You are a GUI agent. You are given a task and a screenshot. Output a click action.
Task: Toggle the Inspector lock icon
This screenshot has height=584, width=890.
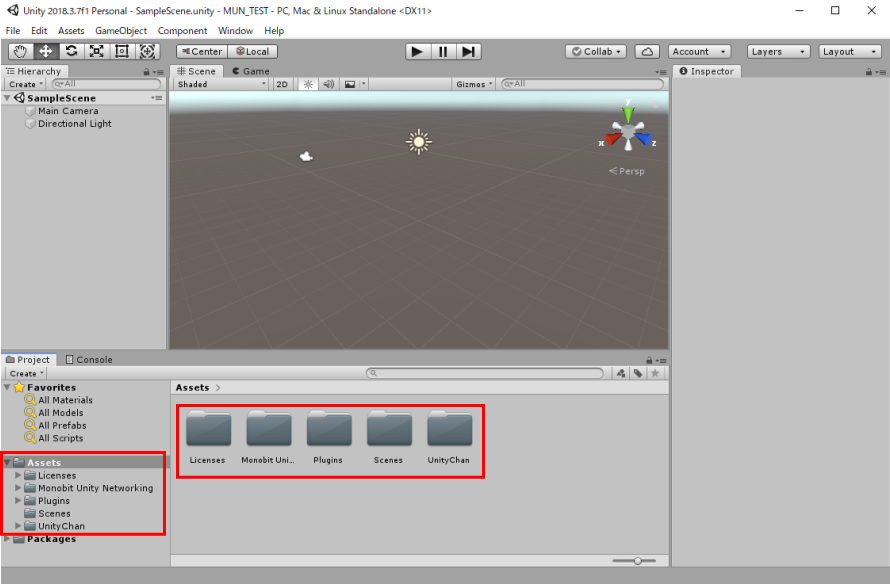[868, 72]
